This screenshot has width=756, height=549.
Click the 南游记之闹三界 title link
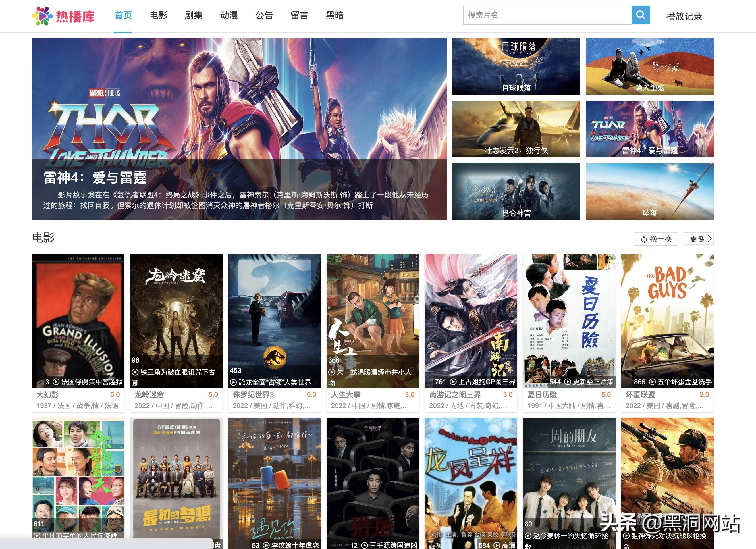pos(455,395)
